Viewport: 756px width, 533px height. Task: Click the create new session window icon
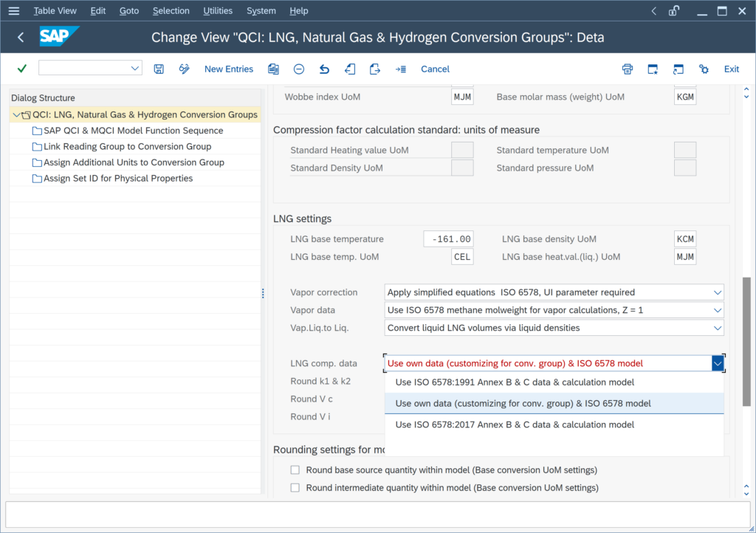[653, 69]
